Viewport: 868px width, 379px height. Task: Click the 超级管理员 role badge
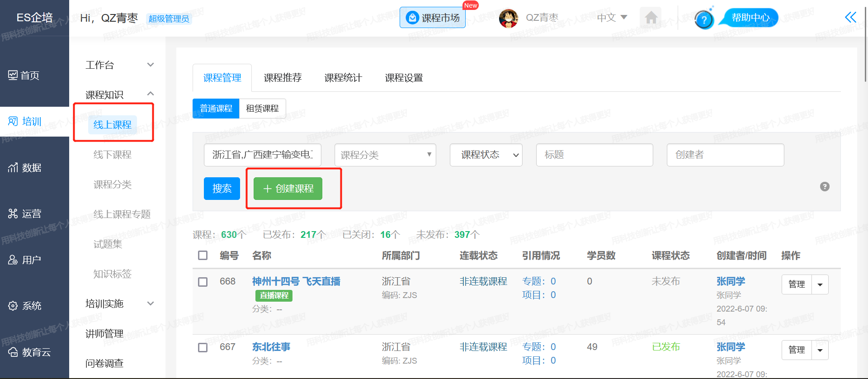pos(169,19)
